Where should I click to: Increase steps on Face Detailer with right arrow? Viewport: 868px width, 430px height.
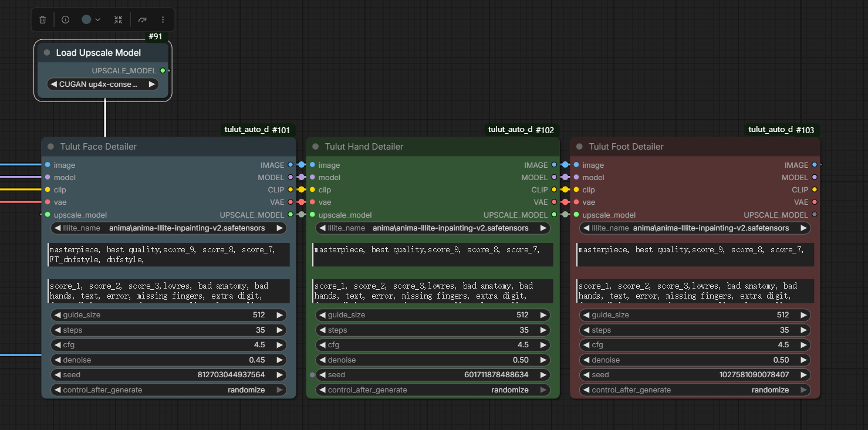pyautogui.click(x=279, y=330)
